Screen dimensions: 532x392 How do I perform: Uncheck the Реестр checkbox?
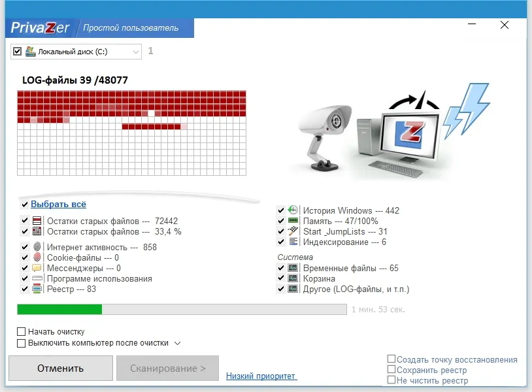point(24,289)
